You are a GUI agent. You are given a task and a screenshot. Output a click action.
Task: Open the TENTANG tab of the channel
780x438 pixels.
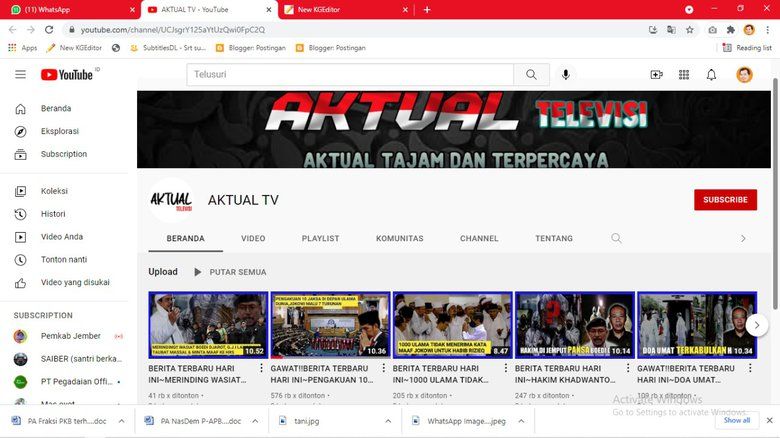point(554,239)
